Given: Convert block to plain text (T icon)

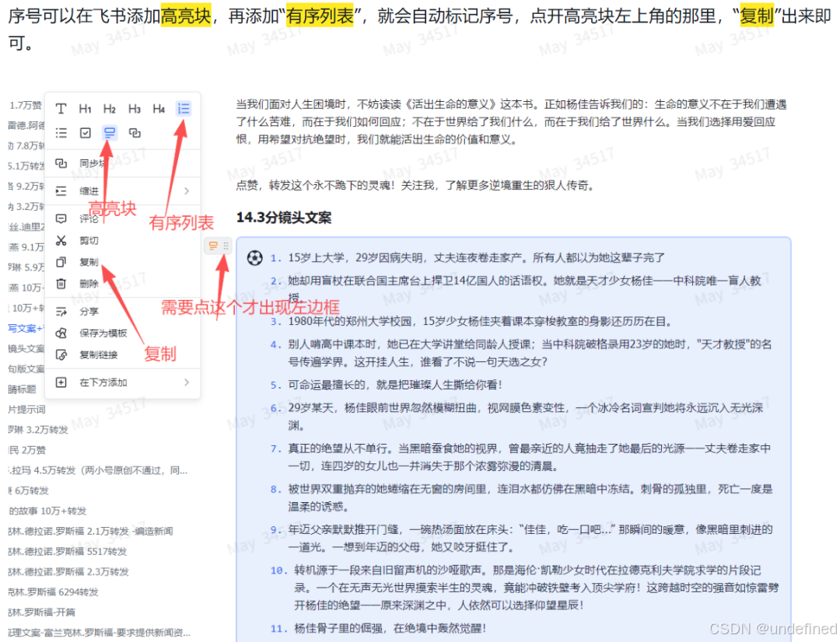Looking at the screenshot, I should [61, 109].
